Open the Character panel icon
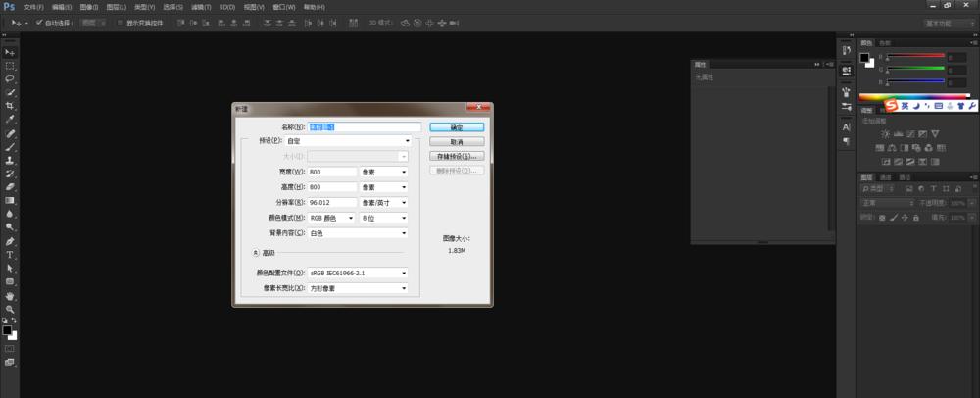The width and height of the screenshot is (980, 398). coord(847,126)
